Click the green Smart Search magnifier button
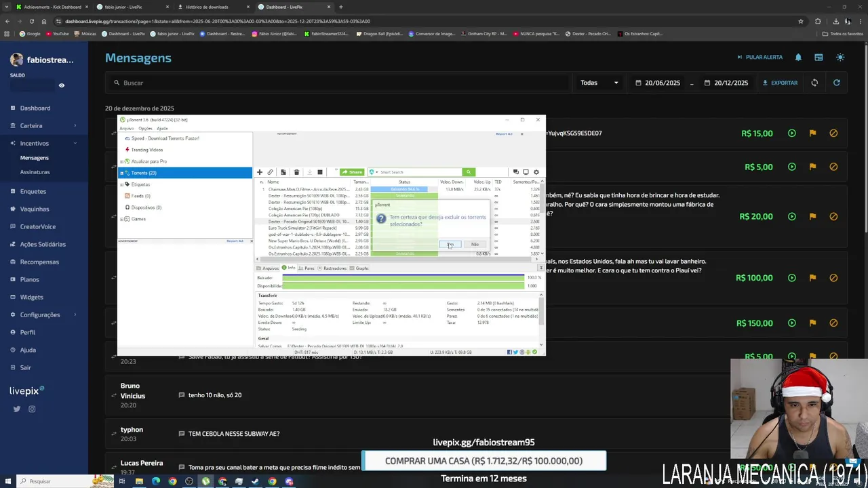This screenshot has height=488, width=868. (468, 172)
